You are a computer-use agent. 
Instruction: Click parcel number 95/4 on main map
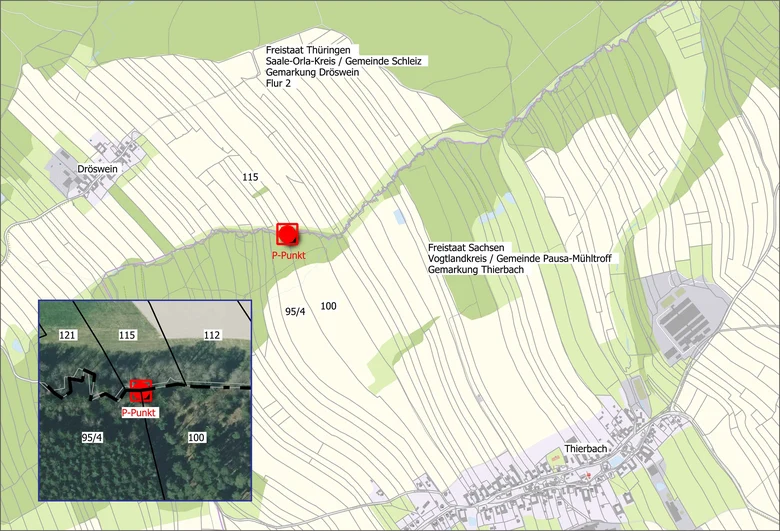point(295,312)
